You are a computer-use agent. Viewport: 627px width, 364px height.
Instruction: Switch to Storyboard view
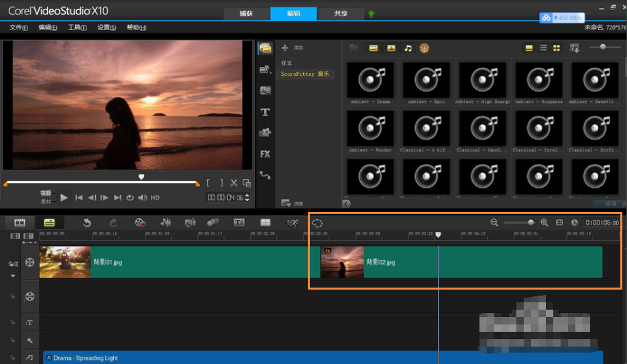click(19, 223)
